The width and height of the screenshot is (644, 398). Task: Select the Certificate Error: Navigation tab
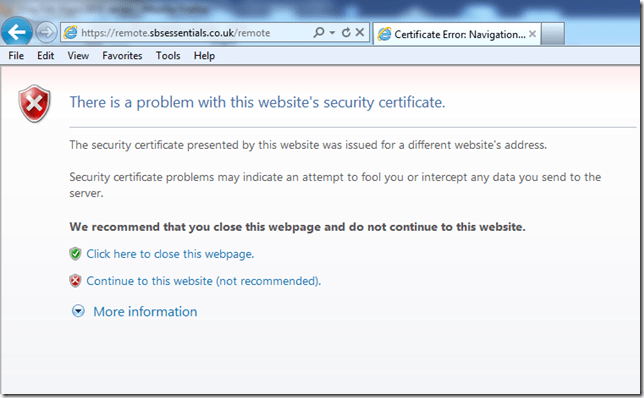point(457,34)
